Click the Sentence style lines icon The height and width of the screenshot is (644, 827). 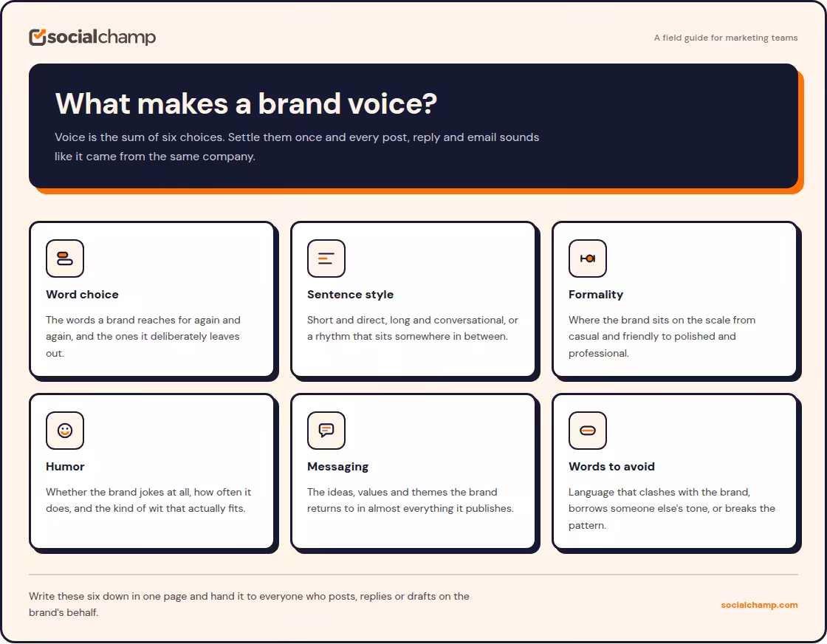point(326,258)
